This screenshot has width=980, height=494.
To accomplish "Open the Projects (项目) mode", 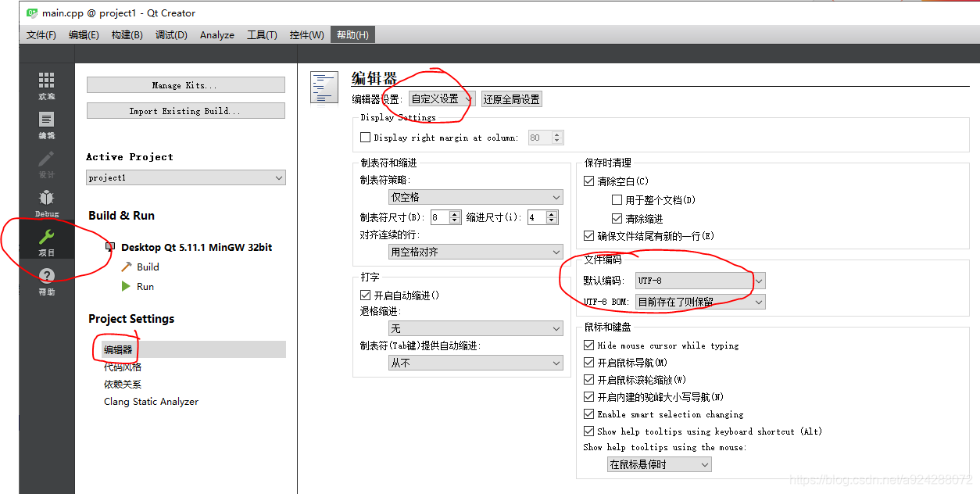I will [46, 242].
